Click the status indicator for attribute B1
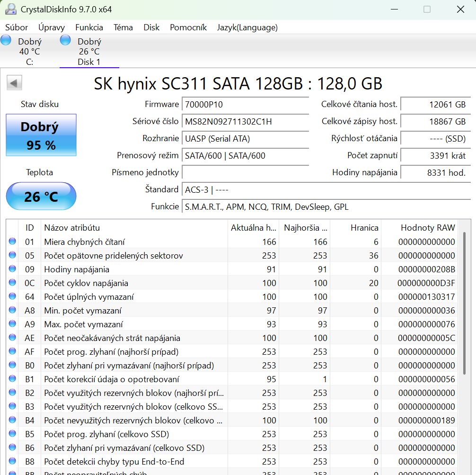Viewport: 476px width, 475px height. 12,379
